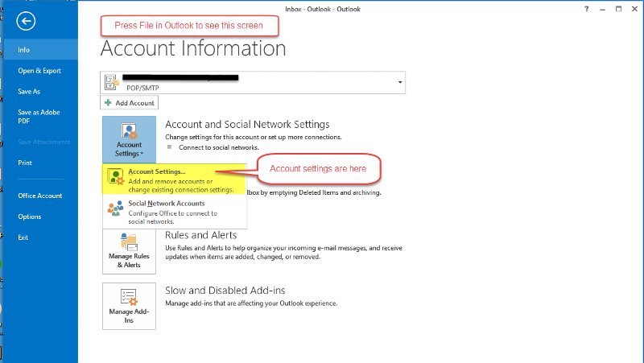This screenshot has height=363, width=644.
Task: Click the Account Information heading
Action: pyautogui.click(x=193, y=48)
